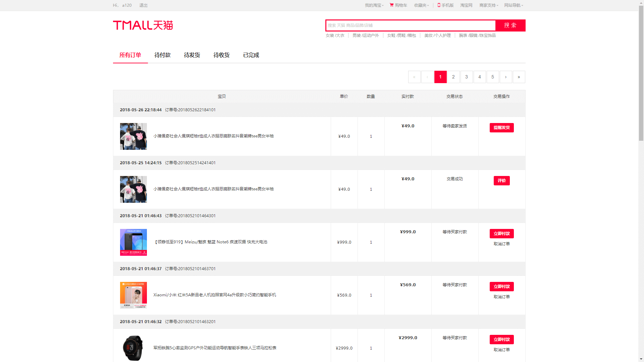Click 交易成功 status text
644x362 pixels.
455,179
